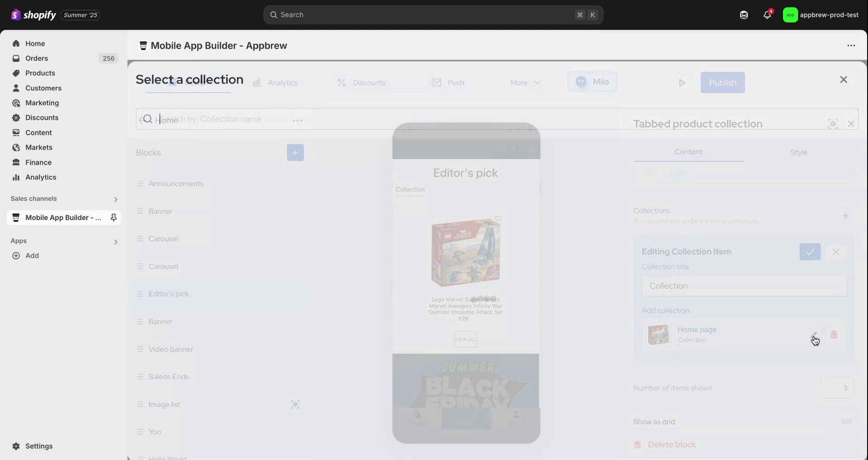Click the Publish button
The width and height of the screenshot is (868, 460).
(x=722, y=83)
